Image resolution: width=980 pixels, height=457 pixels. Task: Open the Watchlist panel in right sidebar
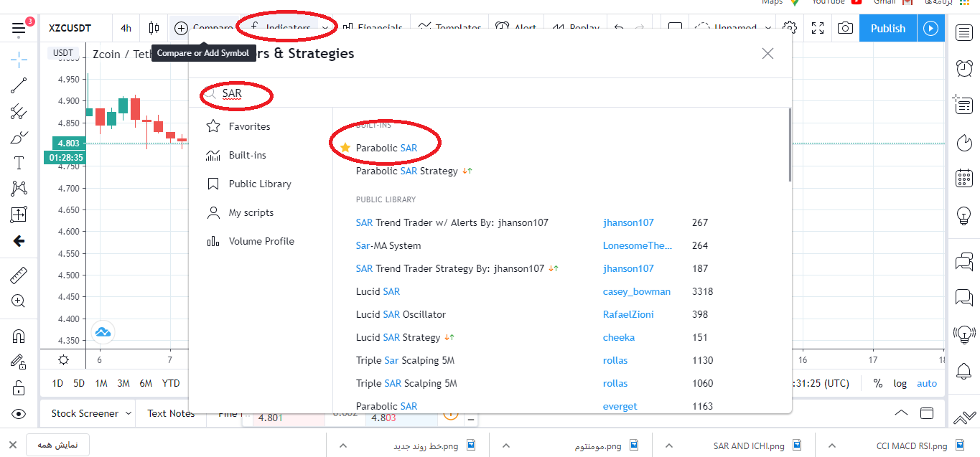[963, 32]
